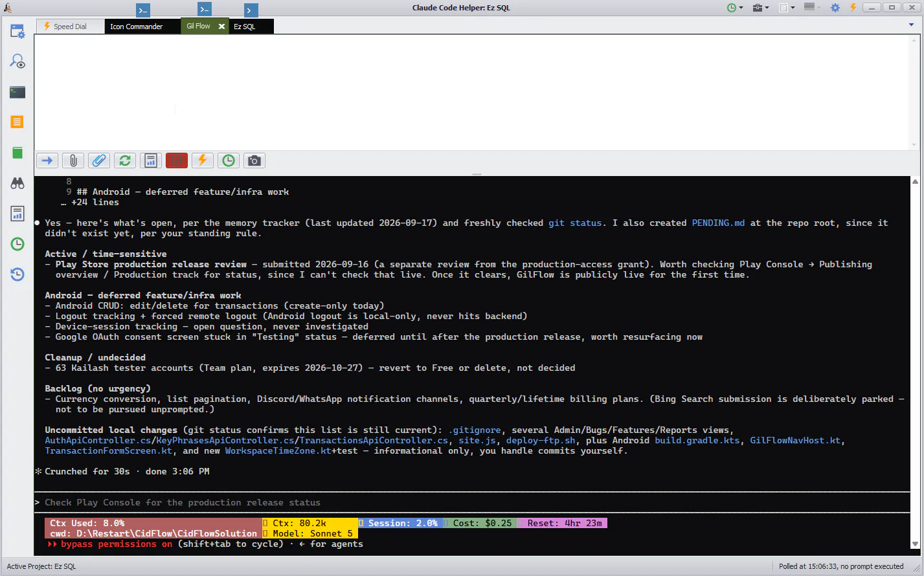Switch to the Icon Commander tab
Image resolution: width=924 pixels, height=576 pixels.
(x=136, y=27)
